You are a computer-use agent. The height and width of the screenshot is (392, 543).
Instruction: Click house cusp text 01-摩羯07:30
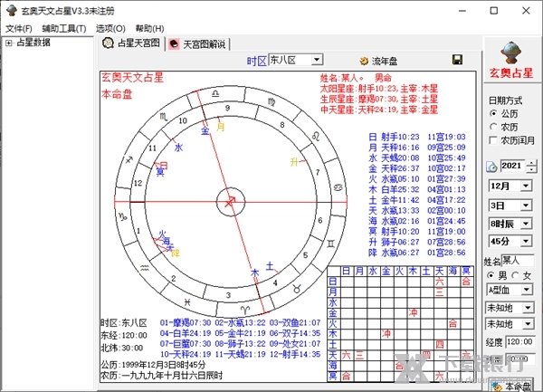(186, 322)
